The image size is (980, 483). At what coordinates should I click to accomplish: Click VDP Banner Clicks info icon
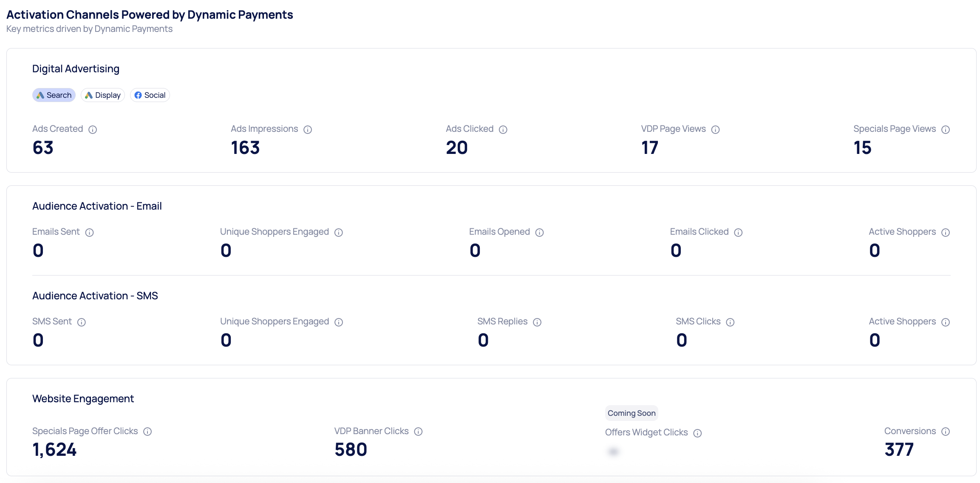(418, 432)
